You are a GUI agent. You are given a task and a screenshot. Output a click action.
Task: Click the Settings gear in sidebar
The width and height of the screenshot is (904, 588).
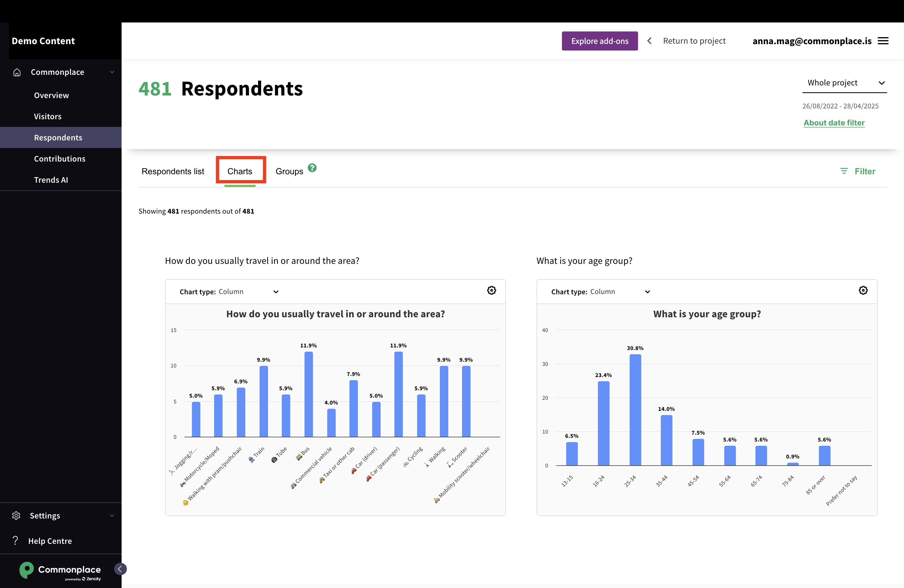tap(16, 516)
